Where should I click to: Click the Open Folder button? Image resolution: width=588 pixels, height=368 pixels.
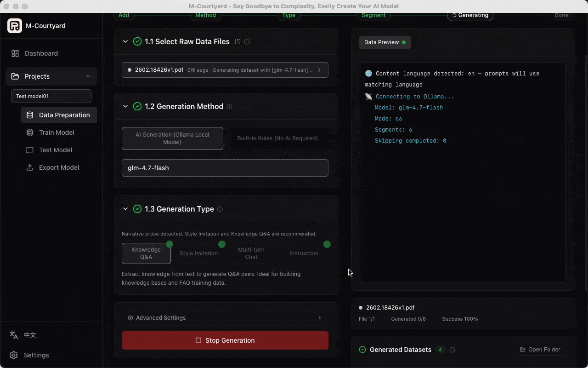coord(540,350)
